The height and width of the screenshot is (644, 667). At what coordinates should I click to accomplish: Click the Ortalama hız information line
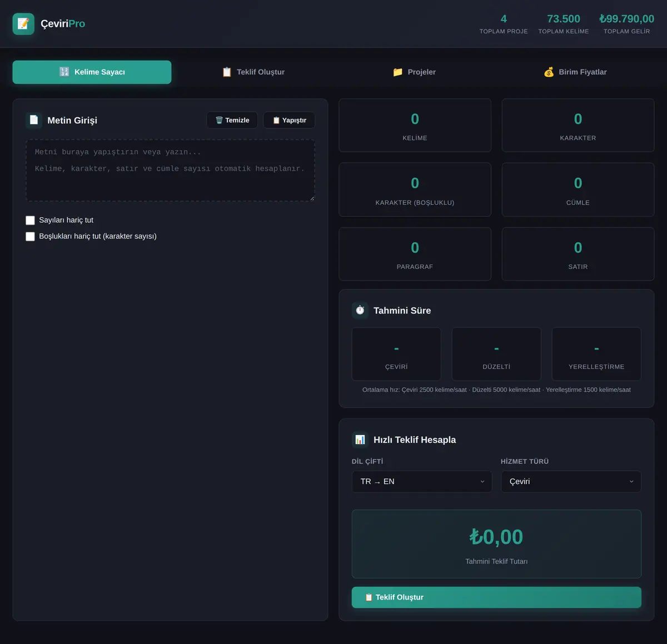tap(496, 390)
